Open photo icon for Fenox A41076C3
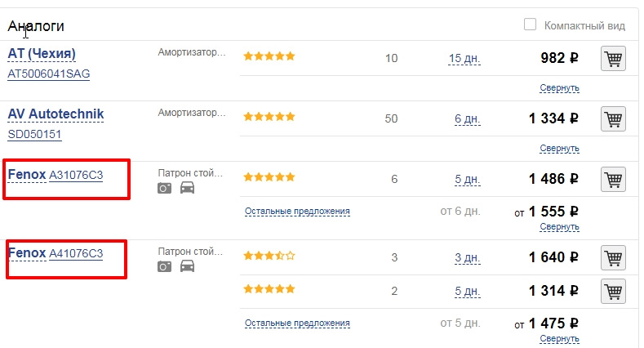The height and width of the screenshot is (348, 644). [x=164, y=266]
